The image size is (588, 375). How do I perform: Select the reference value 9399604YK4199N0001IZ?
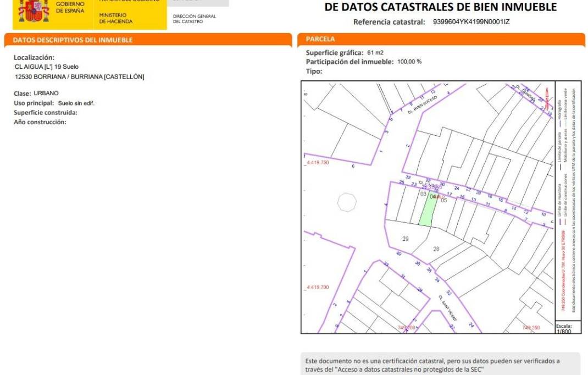point(471,22)
